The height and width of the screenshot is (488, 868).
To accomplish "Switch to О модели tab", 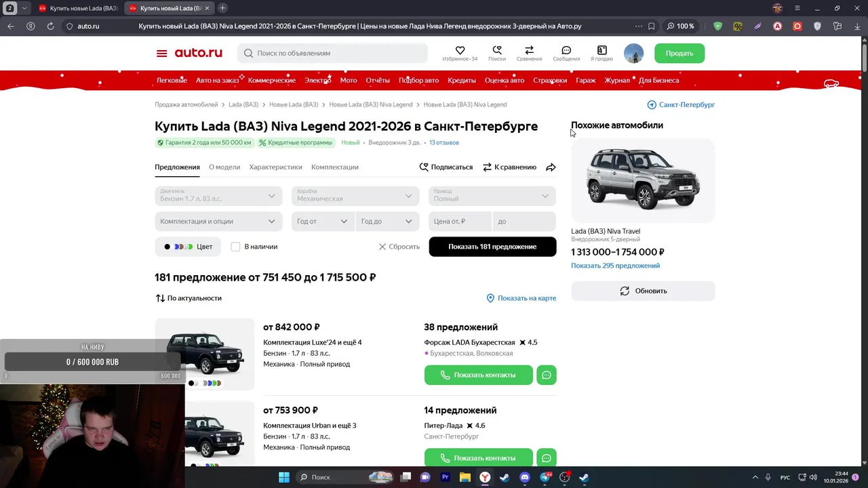I will 224,167.
